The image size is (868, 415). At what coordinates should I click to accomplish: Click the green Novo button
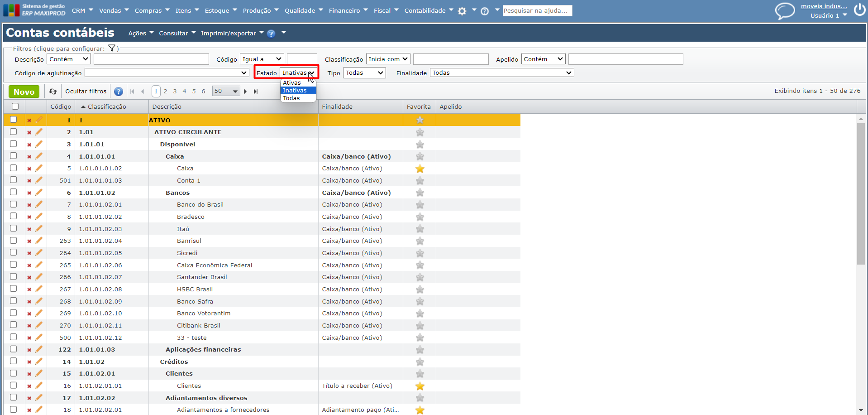point(24,92)
